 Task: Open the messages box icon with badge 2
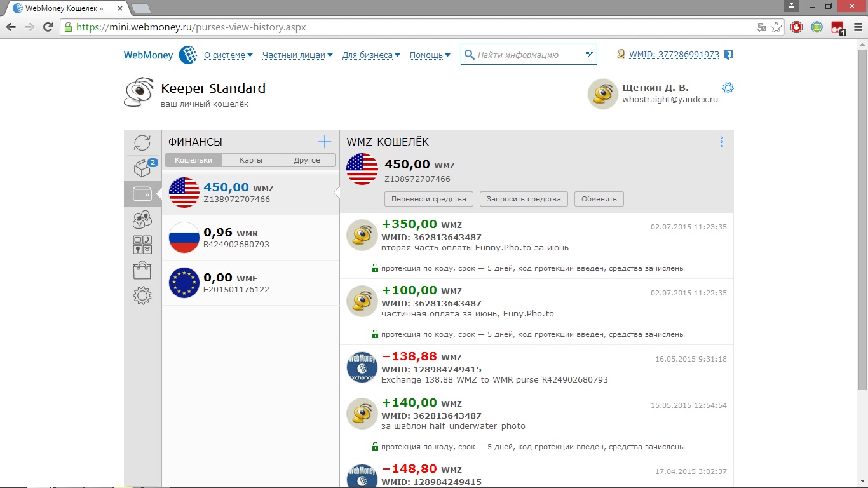click(142, 168)
